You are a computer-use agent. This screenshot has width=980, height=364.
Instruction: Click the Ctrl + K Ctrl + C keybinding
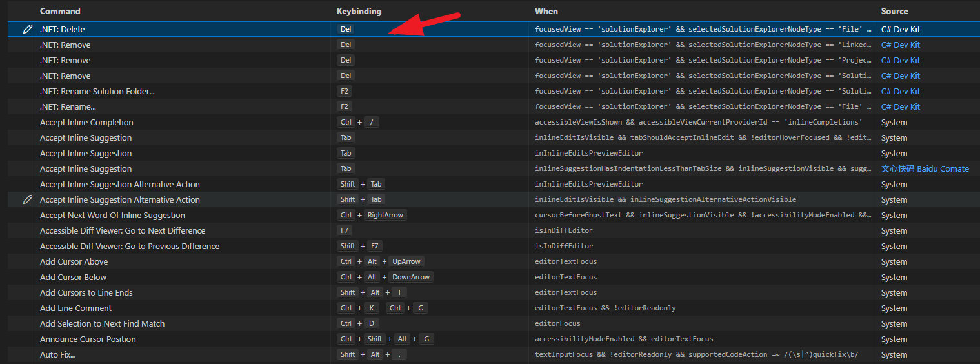[383, 308]
